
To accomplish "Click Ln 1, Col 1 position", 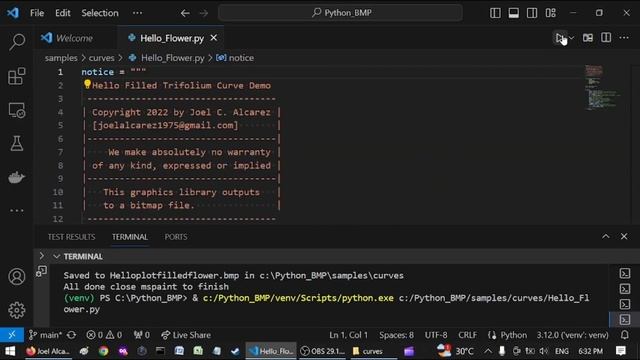I will click(349, 335).
